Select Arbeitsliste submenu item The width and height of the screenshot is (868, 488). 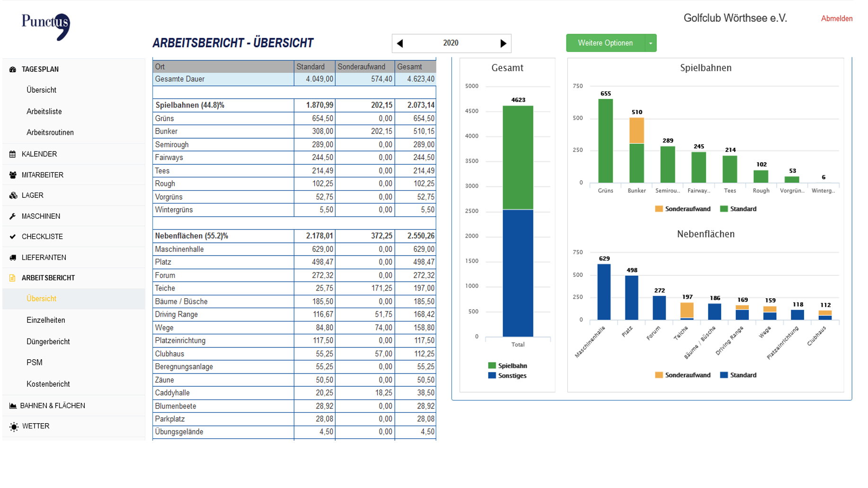point(44,112)
